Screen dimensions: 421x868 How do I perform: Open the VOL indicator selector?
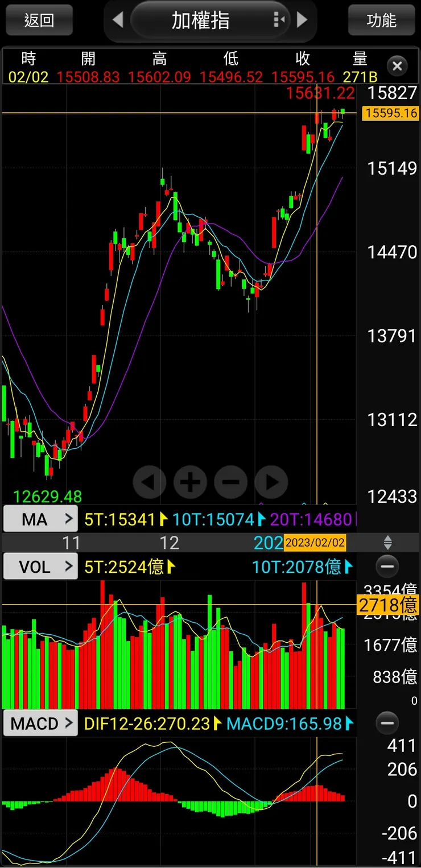point(40,567)
